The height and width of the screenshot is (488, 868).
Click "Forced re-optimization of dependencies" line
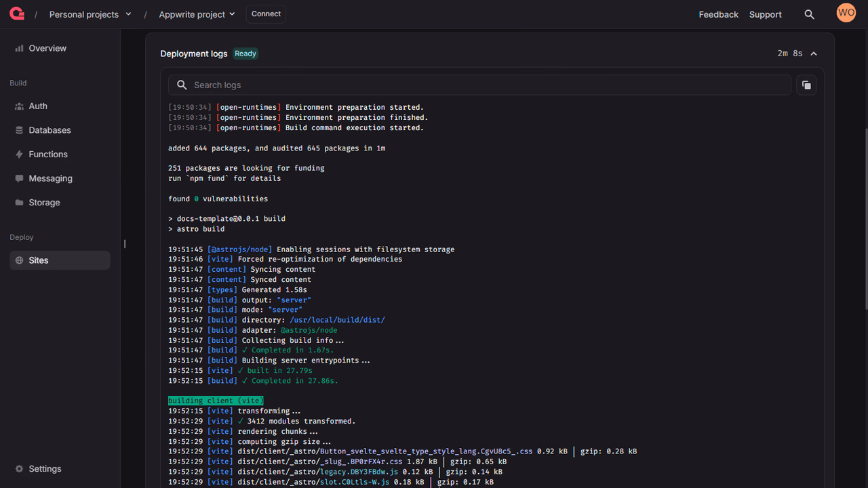tap(285, 259)
